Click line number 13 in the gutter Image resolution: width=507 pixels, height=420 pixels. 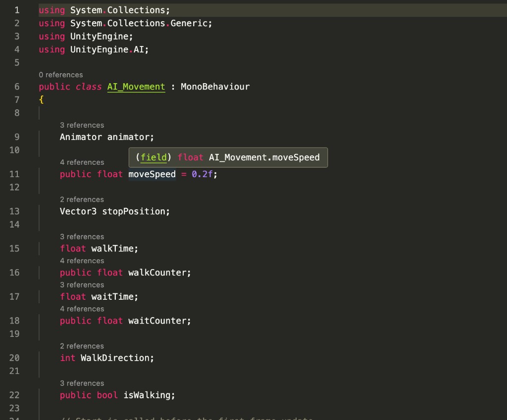click(x=14, y=212)
